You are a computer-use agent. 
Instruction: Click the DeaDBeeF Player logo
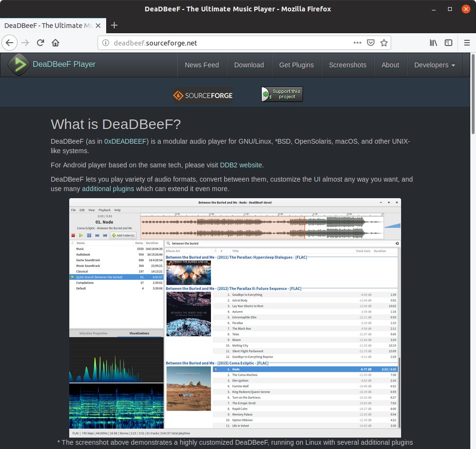[x=18, y=64]
